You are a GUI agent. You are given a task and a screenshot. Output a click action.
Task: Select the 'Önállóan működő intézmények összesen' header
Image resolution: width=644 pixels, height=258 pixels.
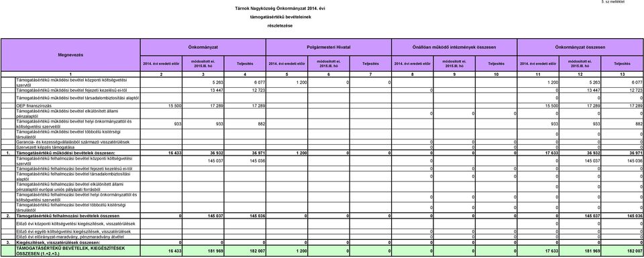click(454, 48)
